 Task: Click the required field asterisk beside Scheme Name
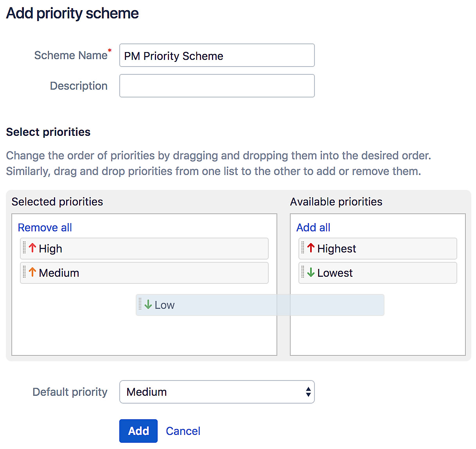point(110,50)
